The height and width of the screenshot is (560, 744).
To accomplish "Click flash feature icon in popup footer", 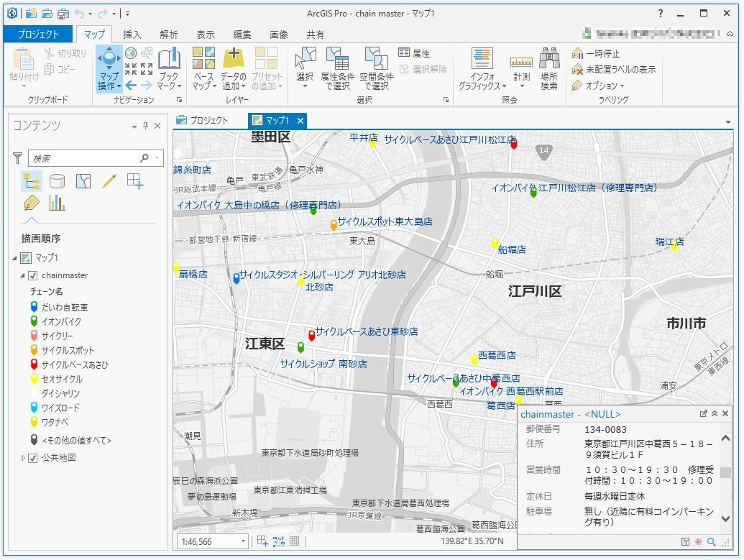I will click(698, 541).
